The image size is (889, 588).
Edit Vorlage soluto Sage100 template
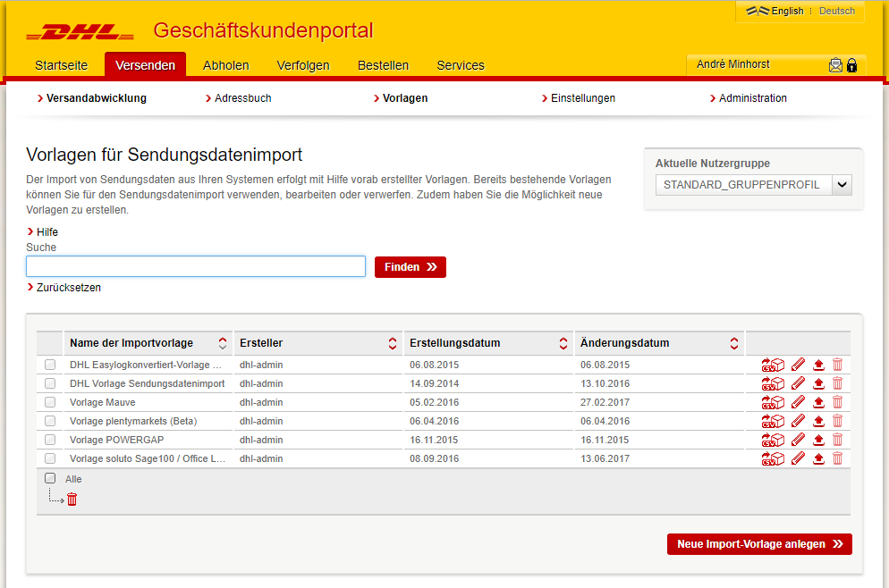pyautogui.click(x=799, y=458)
